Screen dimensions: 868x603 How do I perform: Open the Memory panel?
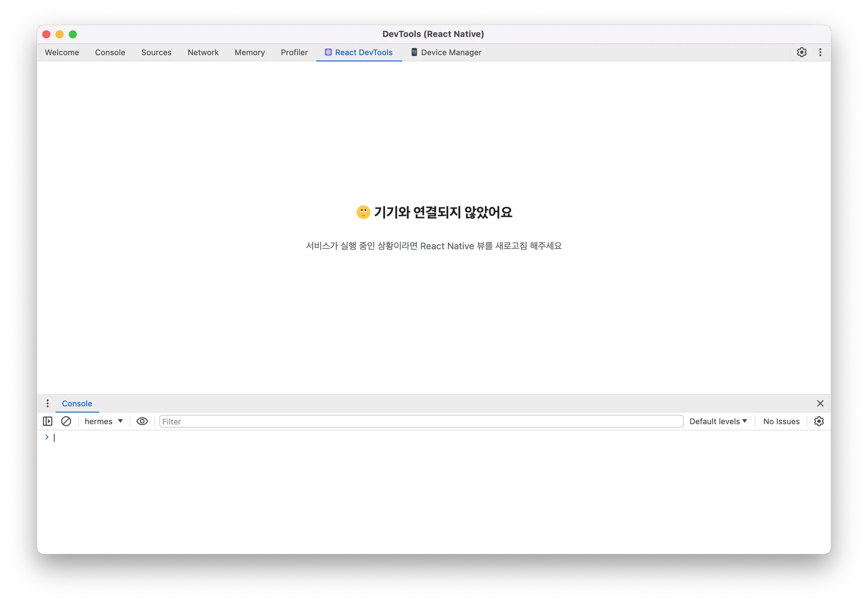[250, 52]
